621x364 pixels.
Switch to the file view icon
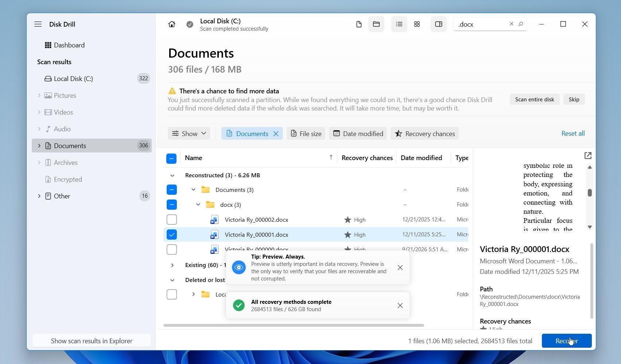click(359, 24)
